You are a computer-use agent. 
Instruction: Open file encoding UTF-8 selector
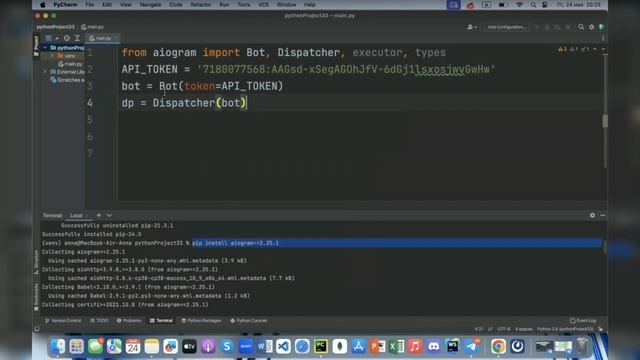(x=504, y=329)
